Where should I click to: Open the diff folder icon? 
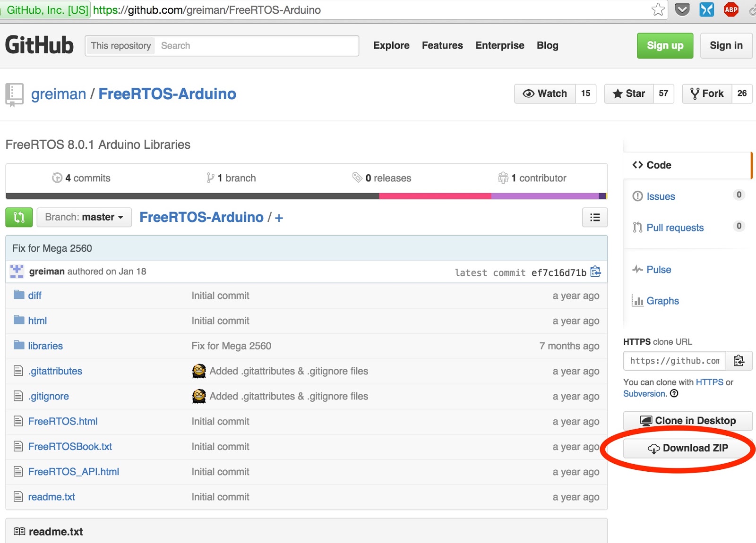(x=19, y=295)
